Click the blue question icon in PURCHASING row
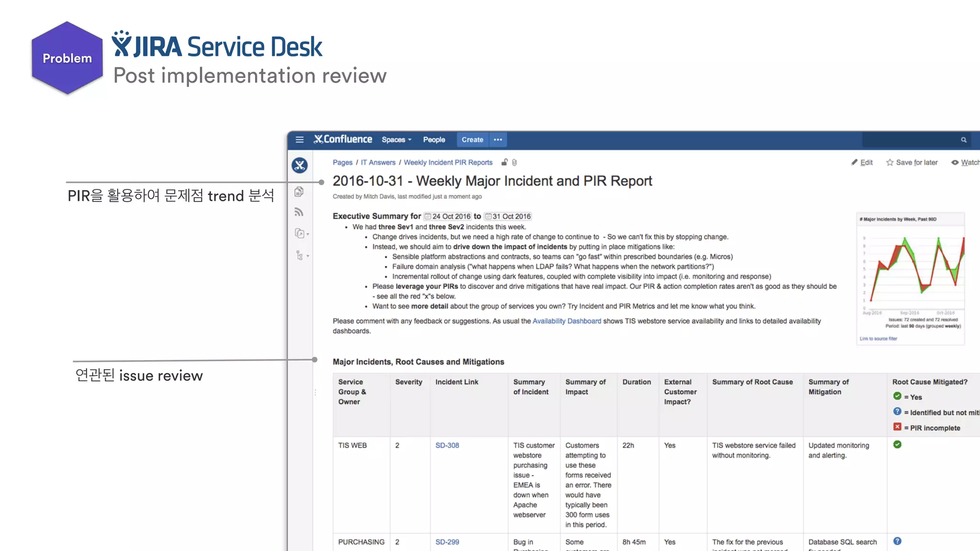980x551 pixels. click(897, 541)
